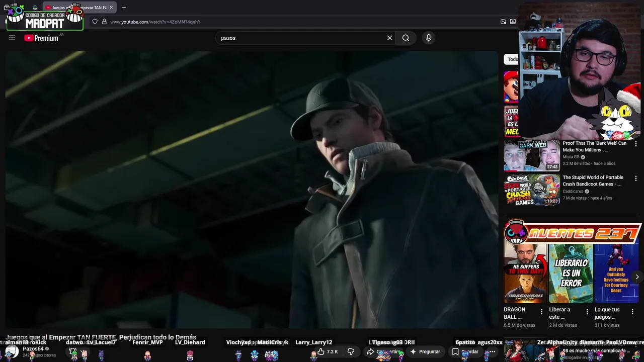Click the video player area
644x362 pixels.
(x=252, y=190)
